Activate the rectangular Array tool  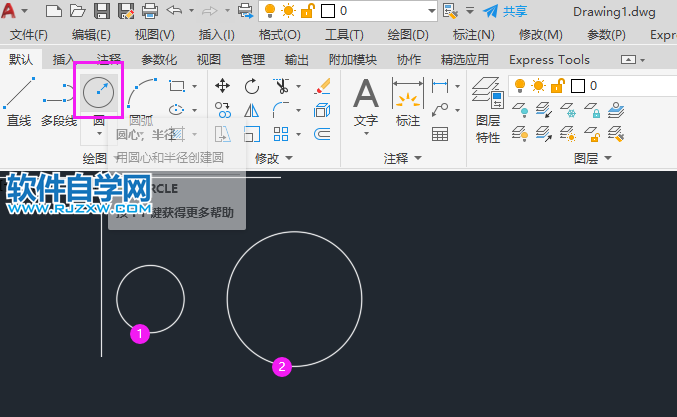pos(281,134)
